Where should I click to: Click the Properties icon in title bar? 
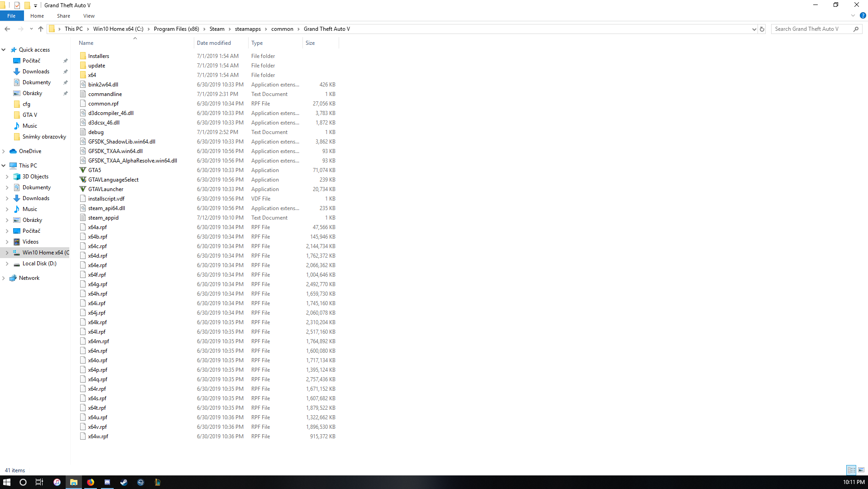click(x=17, y=5)
